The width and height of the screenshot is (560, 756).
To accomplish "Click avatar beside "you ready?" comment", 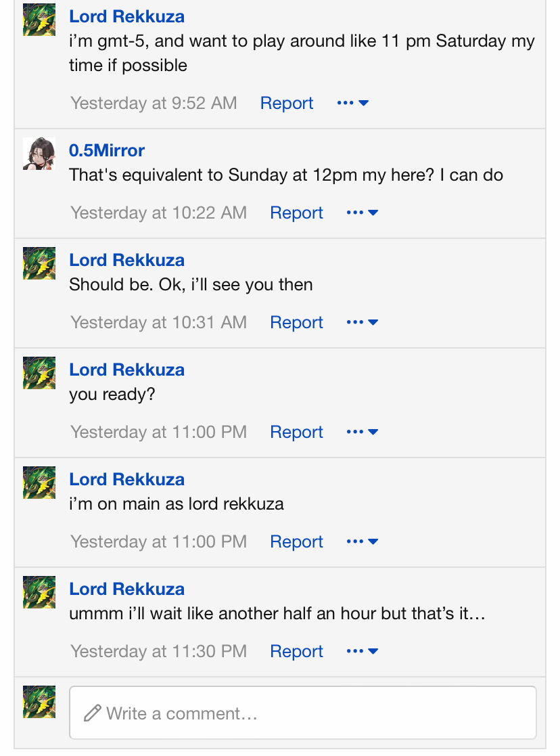I will click(x=39, y=373).
